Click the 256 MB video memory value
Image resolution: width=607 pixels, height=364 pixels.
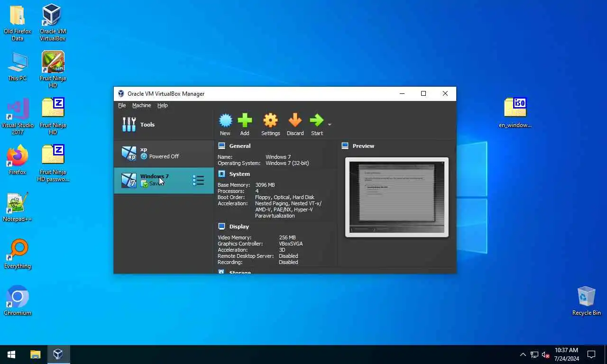[287, 237]
